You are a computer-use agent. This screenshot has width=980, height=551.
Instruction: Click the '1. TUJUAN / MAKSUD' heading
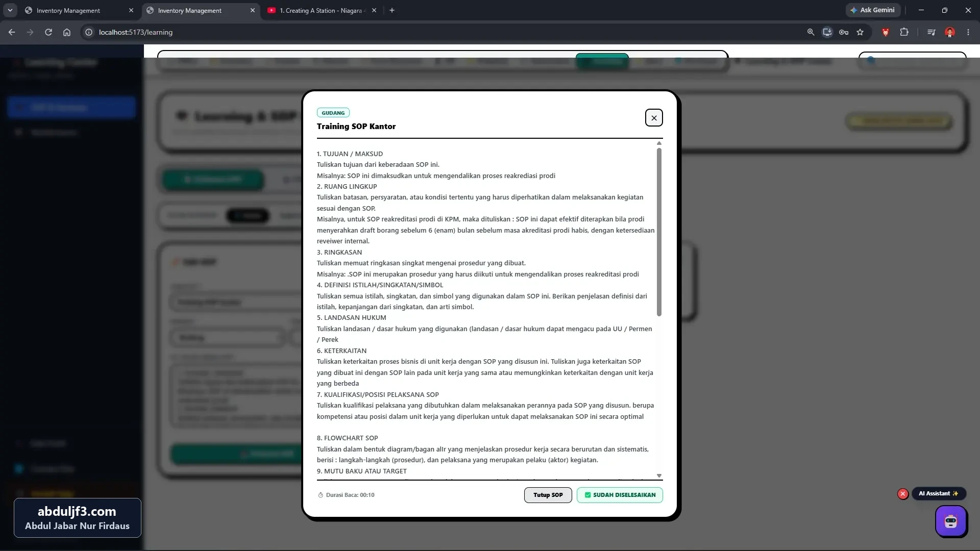pos(350,154)
